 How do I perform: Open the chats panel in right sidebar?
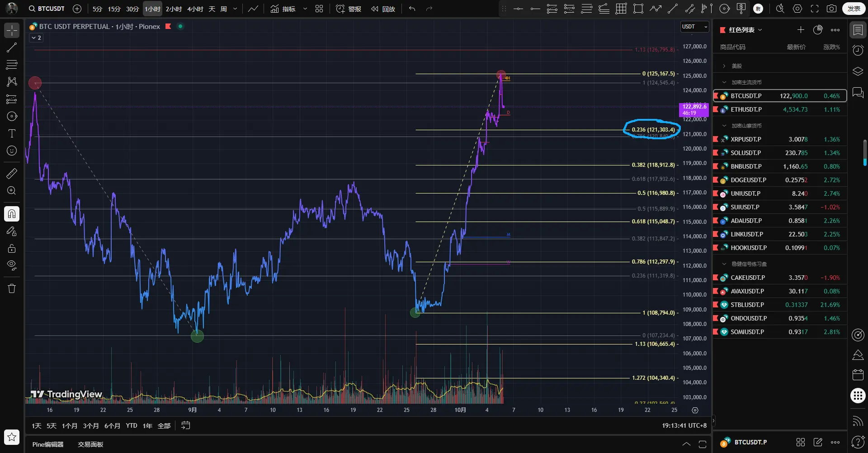pyautogui.click(x=858, y=93)
